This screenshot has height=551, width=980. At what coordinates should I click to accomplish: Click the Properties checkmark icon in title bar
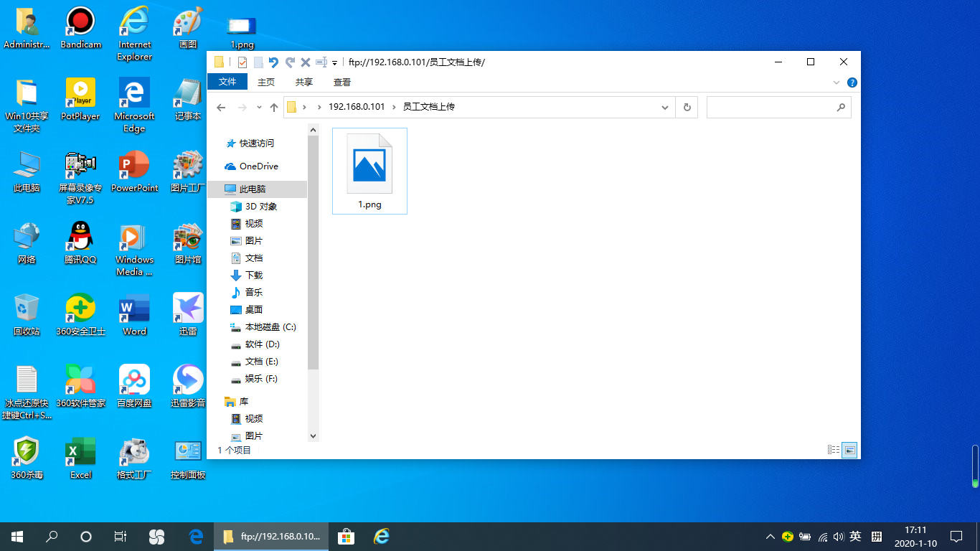point(242,62)
